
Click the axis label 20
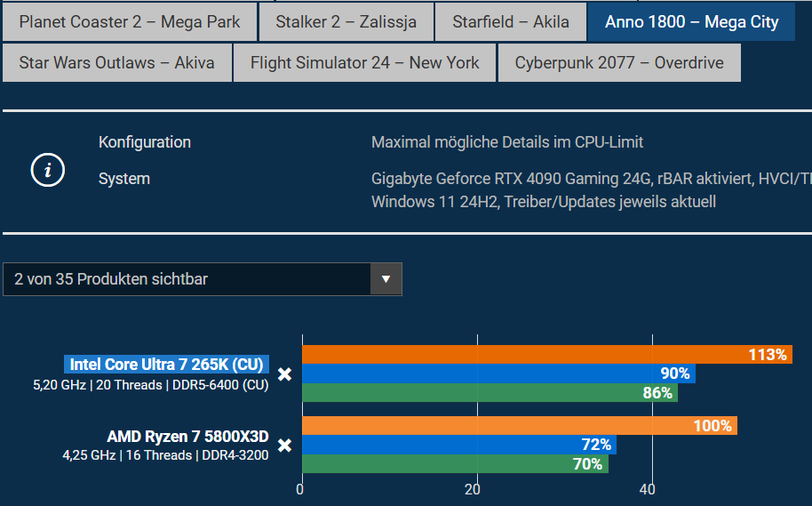tap(473, 489)
